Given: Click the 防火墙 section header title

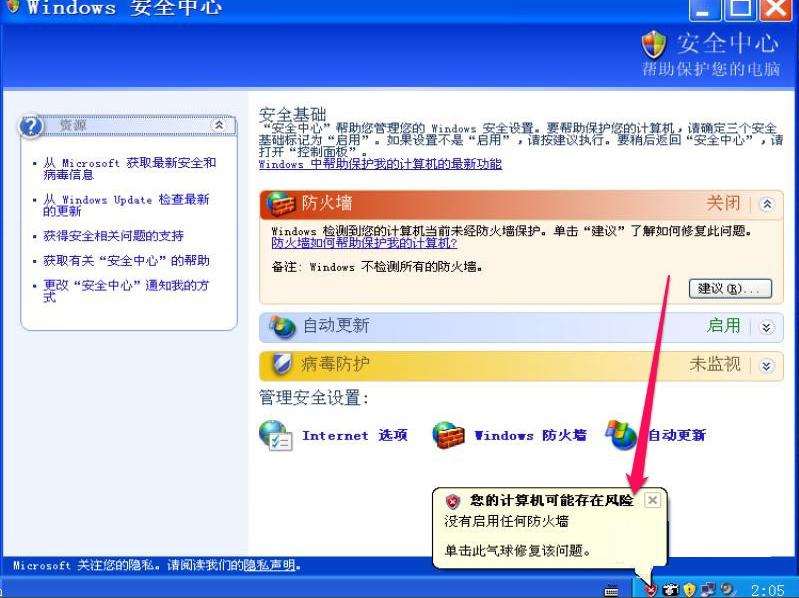Looking at the screenshot, I should click(327, 203).
